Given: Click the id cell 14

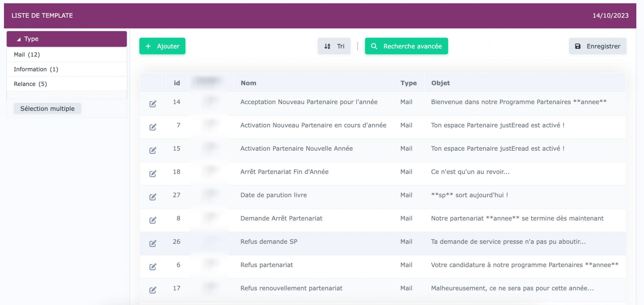Looking at the screenshot, I should tap(176, 102).
